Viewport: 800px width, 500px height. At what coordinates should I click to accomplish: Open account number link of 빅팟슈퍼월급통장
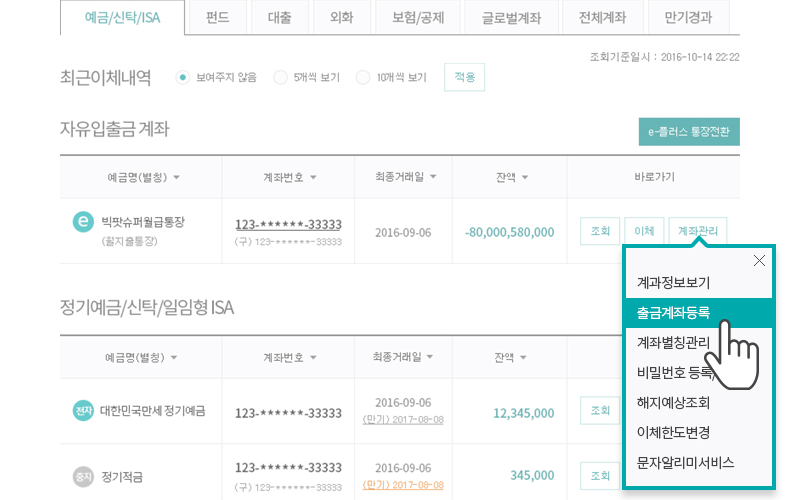point(288,224)
